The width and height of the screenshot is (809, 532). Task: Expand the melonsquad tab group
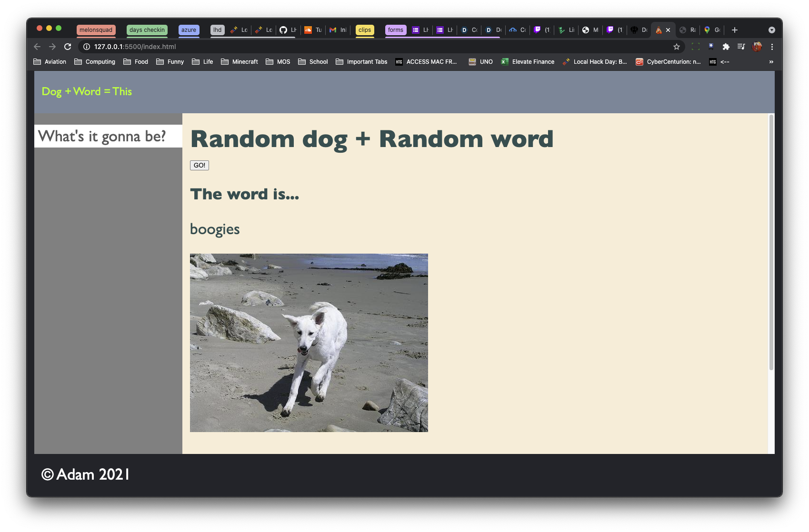click(x=96, y=30)
